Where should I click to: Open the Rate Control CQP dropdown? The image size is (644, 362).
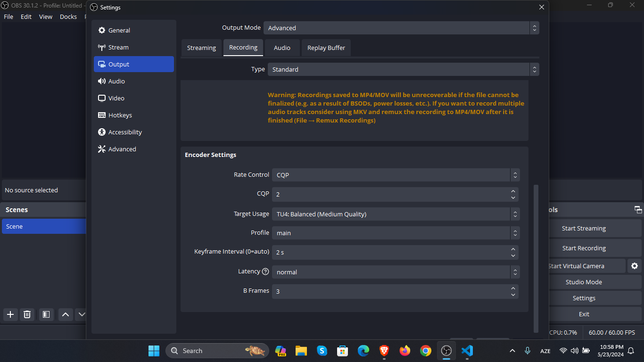[396, 175]
